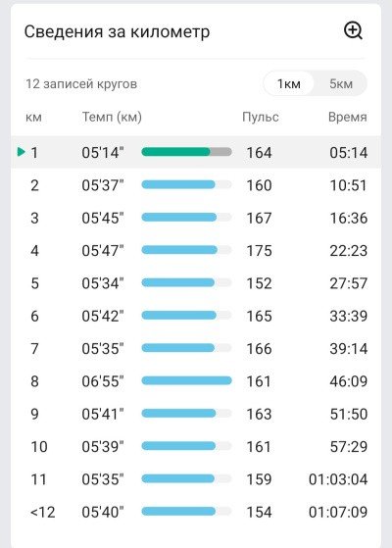The height and width of the screenshot is (548, 392).
Task: Switch to 1км lap view
Action: click(288, 83)
